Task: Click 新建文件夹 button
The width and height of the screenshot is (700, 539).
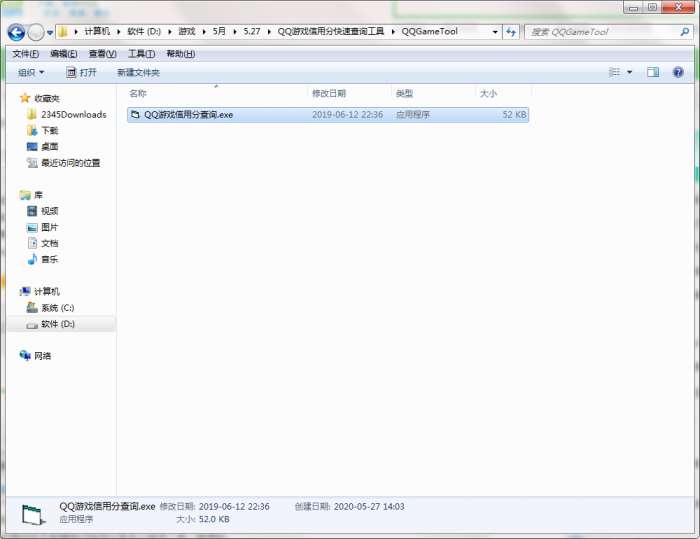Action: coord(138,72)
